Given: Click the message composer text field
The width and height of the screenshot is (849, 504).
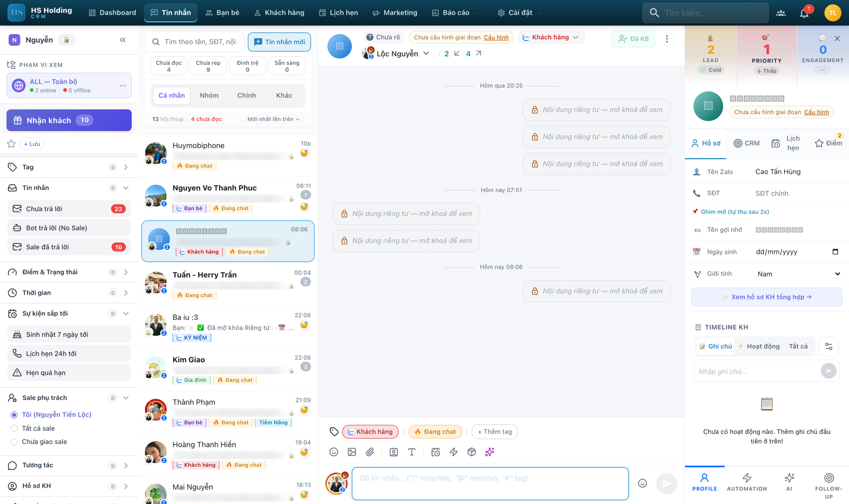Looking at the screenshot, I should (x=490, y=483).
